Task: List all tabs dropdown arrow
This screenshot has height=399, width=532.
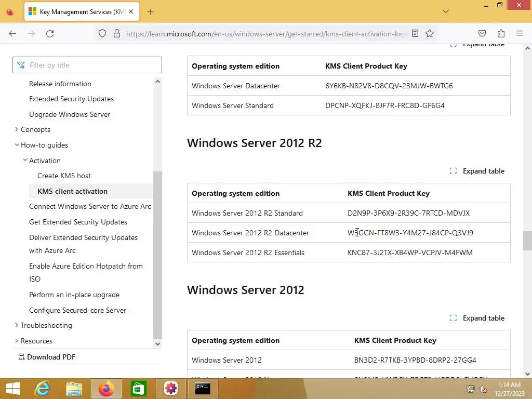Action: tap(446, 11)
